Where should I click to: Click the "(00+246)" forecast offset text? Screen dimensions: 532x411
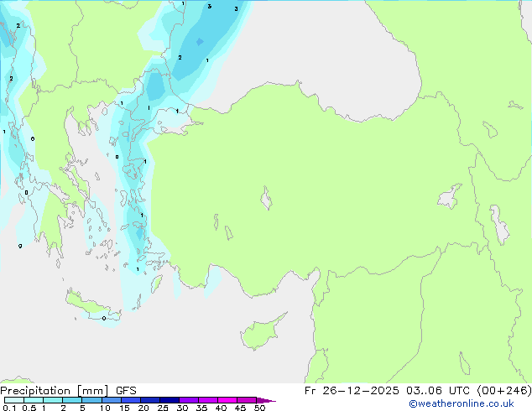pyautogui.click(x=504, y=391)
